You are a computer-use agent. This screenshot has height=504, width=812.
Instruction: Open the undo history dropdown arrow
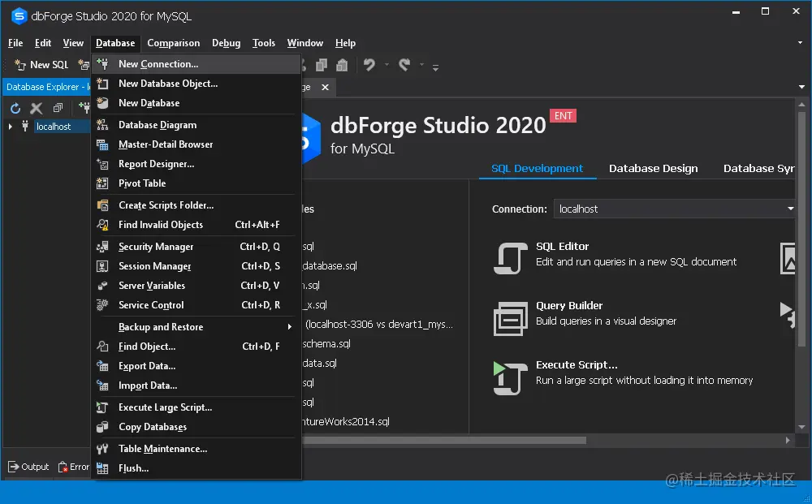click(x=387, y=65)
